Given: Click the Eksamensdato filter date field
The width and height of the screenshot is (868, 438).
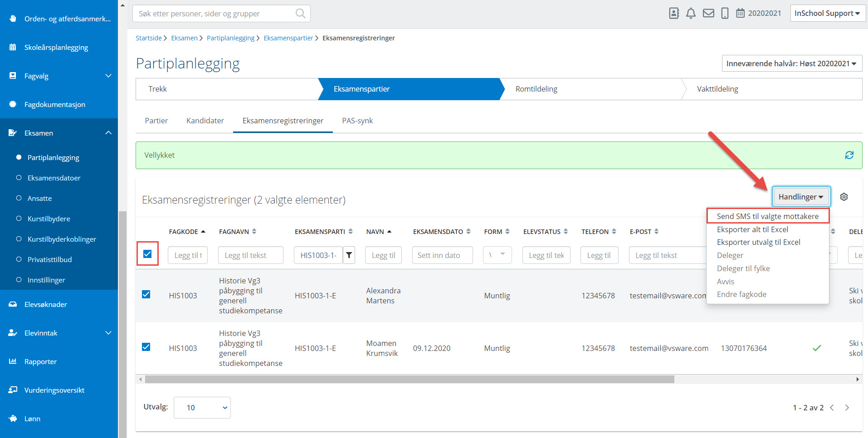Looking at the screenshot, I should 442,255.
